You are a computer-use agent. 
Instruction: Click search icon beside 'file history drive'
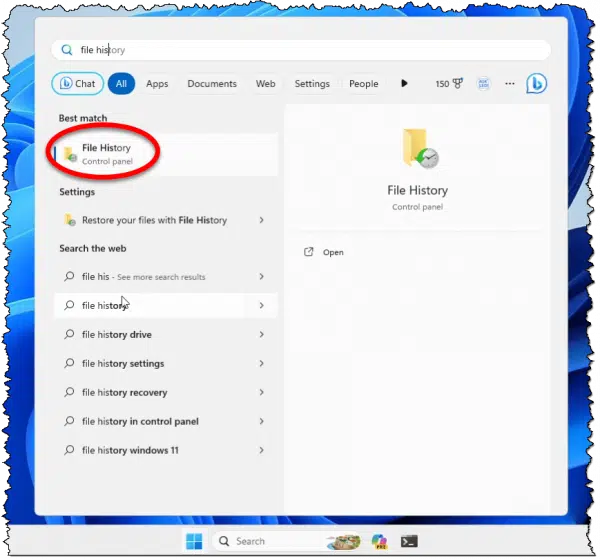click(x=69, y=334)
